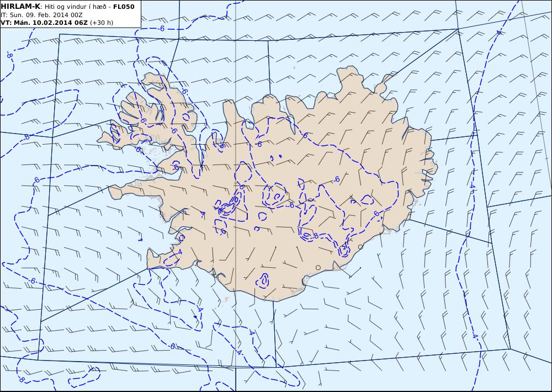Screen dimensions: 552x392
Task: Click the -4 contour label on Reykjanes peninsula
Action: click(x=179, y=252)
